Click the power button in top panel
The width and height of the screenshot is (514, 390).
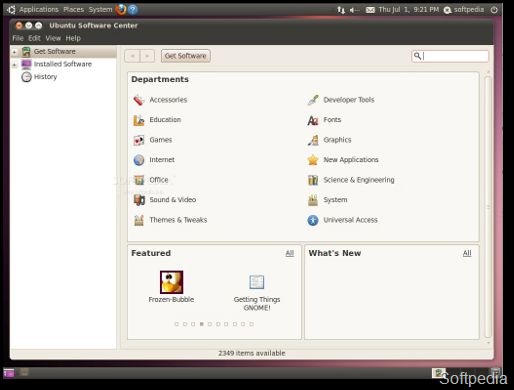tap(494, 10)
